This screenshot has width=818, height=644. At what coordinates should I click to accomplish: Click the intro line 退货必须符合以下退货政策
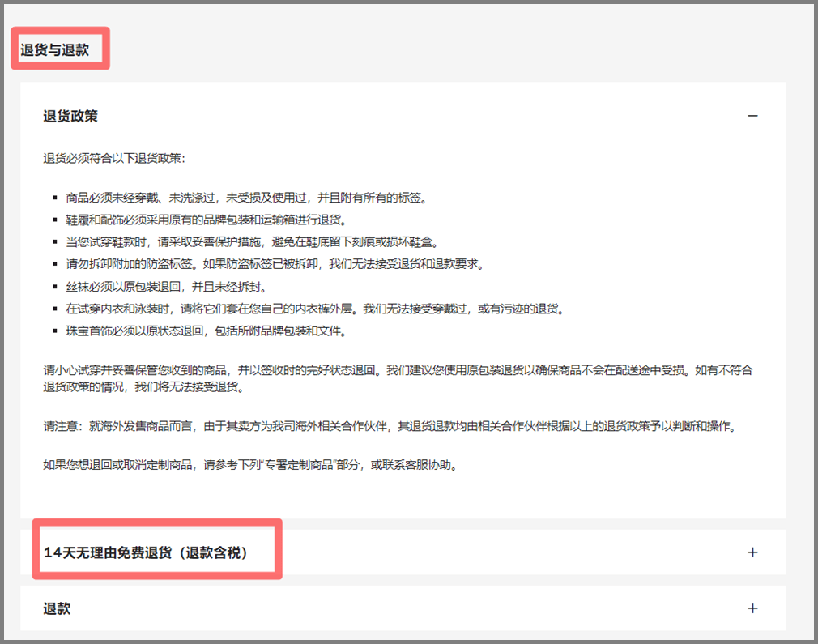(114, 157)
